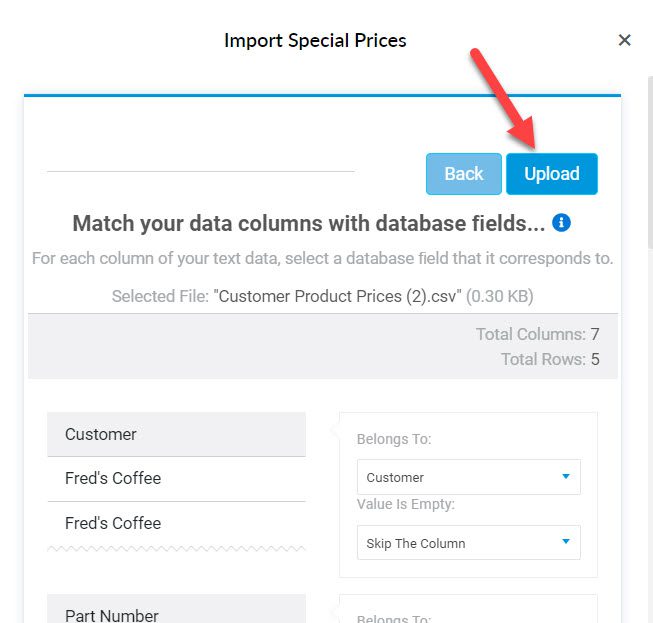Select the second Fred's Coffee row

(177, 523)
